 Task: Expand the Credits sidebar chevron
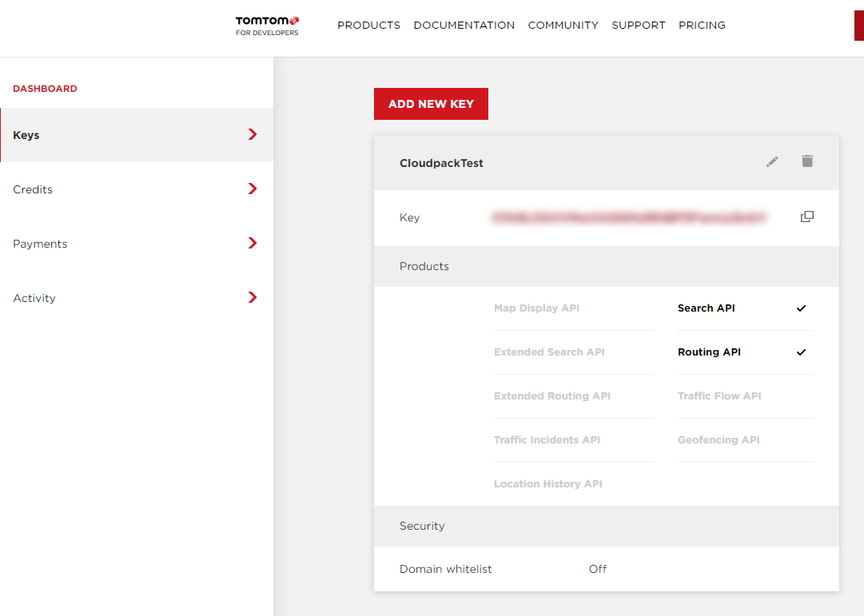pyautogui.click(x=253, y=189)
